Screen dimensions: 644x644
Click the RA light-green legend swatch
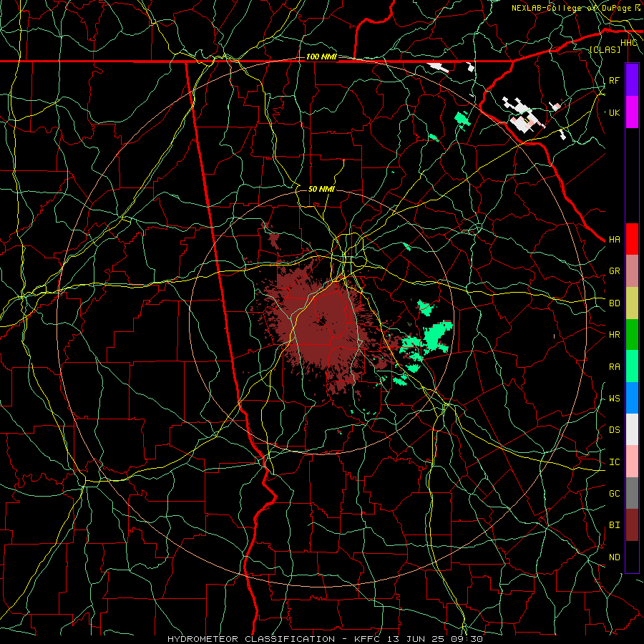[632, 366]
